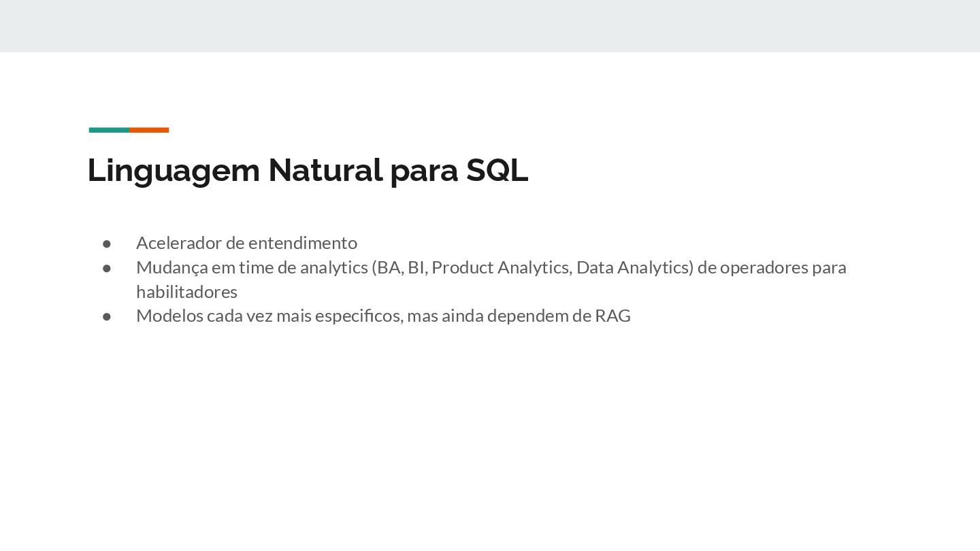The width and height of the screenshot is (980, 551).
Task: Click the bullet dot beside the "Modelos" line
Action: (x=107, y=316)
